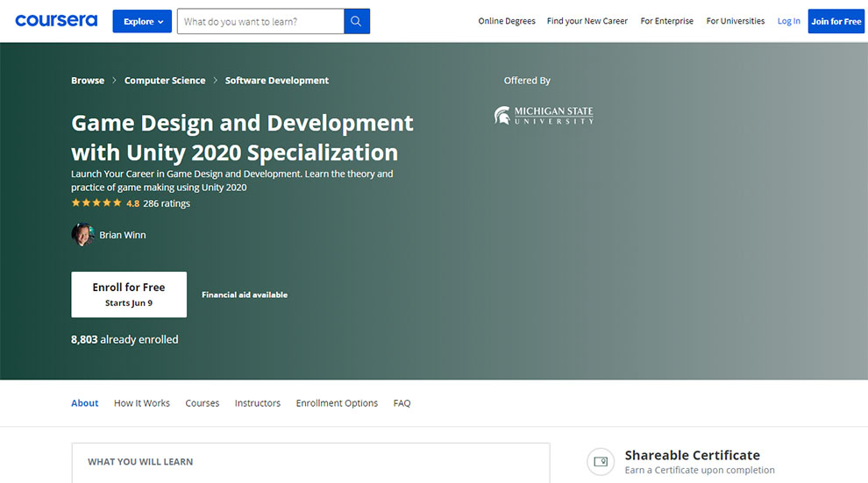Click the Log In link
The image size is (868, 483).
(788, 21)
